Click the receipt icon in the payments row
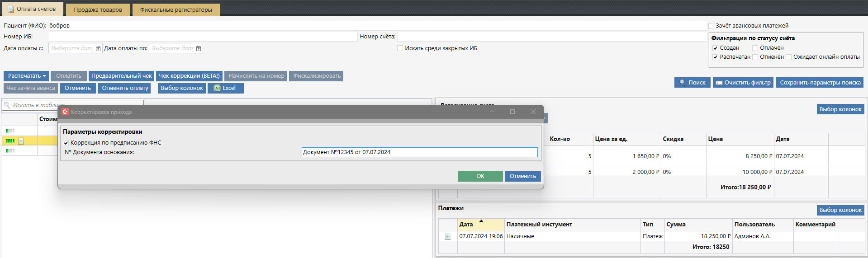The height and width of the screenshot is (258, 868). coord(448,236)
